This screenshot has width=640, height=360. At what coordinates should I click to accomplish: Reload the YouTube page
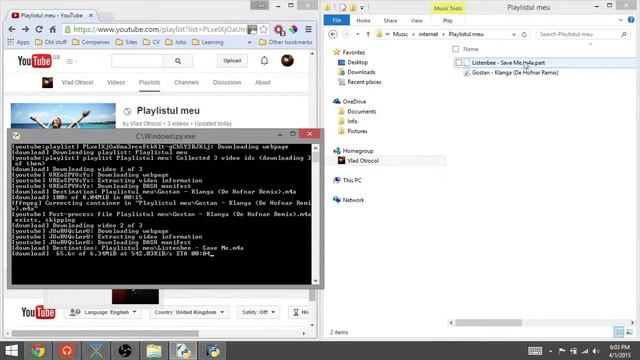pyautogui.click(x=39, y=29)
